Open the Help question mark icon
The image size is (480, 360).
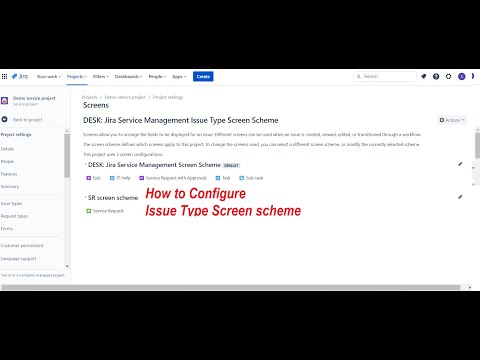tap(436, 76)
